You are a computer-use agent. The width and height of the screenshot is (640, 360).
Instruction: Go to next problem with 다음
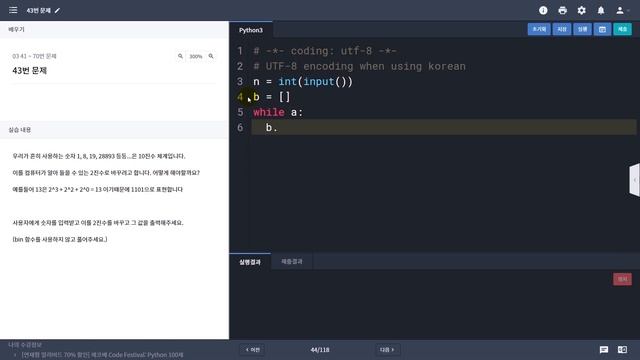point(387,350)
